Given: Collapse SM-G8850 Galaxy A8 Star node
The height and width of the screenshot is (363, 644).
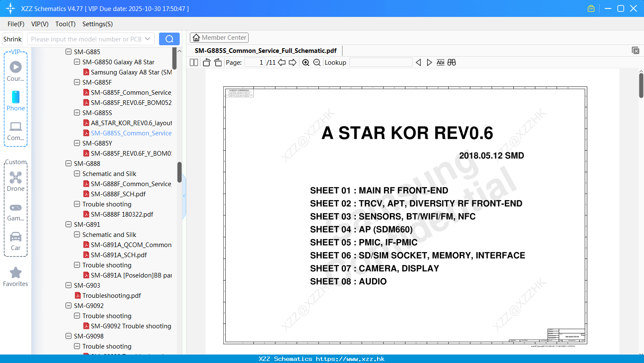Looking at the screenshot, I should point(77,62).
